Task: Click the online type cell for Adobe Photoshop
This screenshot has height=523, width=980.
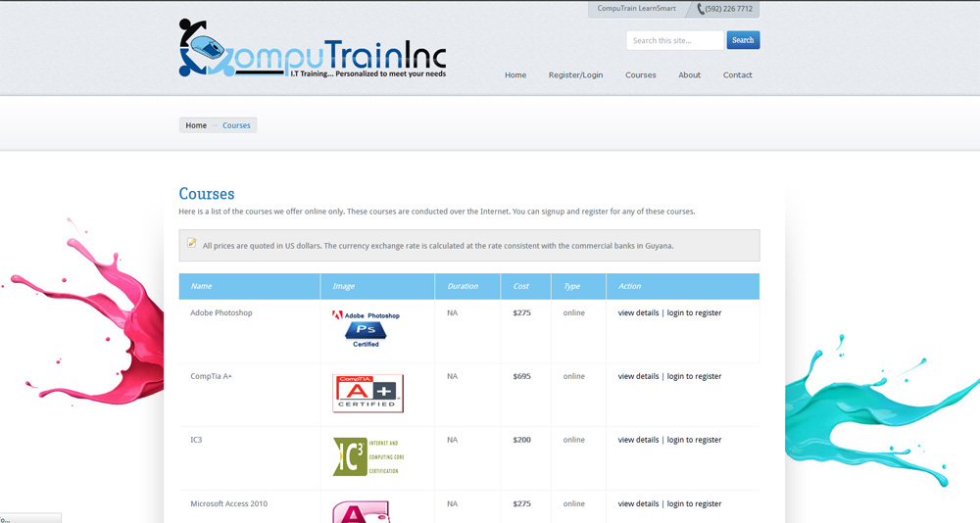Action: click(x=573, y=313)
